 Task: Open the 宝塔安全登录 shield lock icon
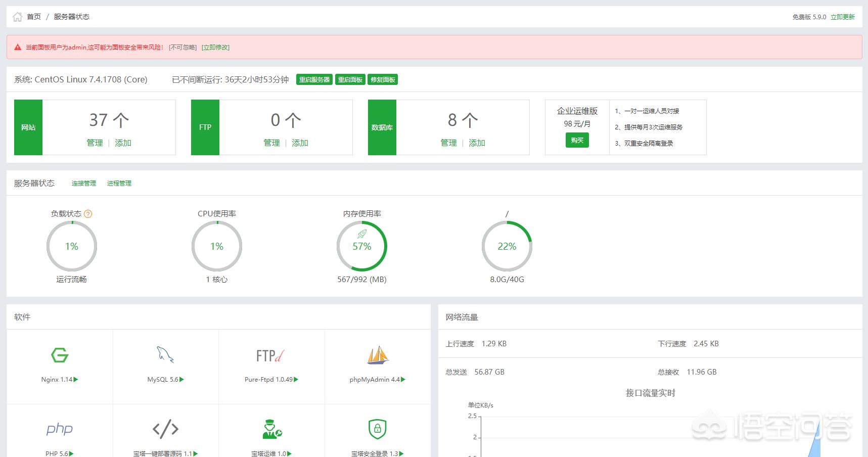[x=378, y=429]
